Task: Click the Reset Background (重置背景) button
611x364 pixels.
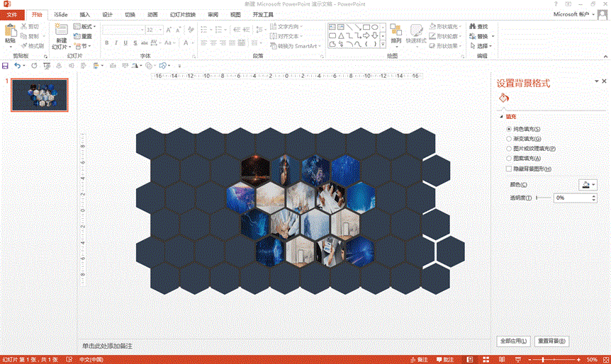Action: pyautogui.click(x=551, y=341)
